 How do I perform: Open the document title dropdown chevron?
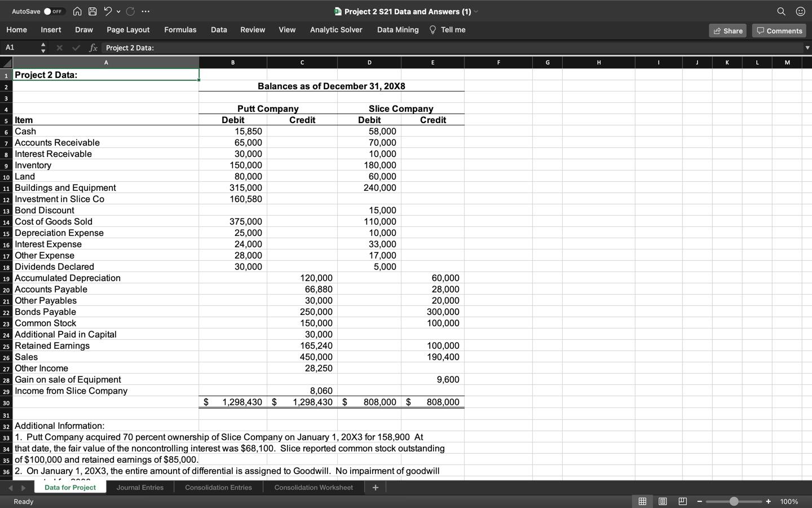pyautogui.click(x=476, y=11)
